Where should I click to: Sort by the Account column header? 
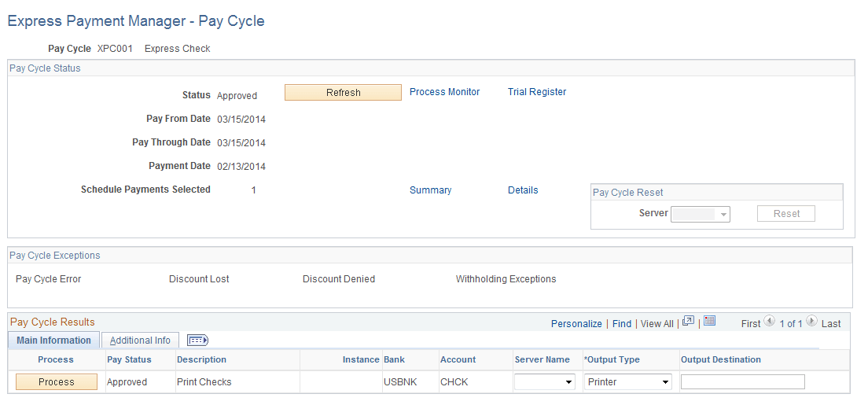click(x=458, y=359)
